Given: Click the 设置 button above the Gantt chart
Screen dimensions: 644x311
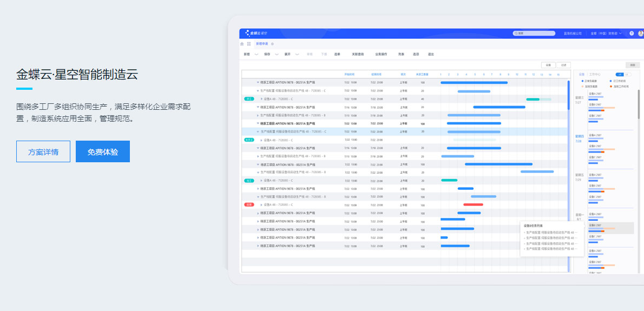Looking at the screenshot, I should point(548,65).
